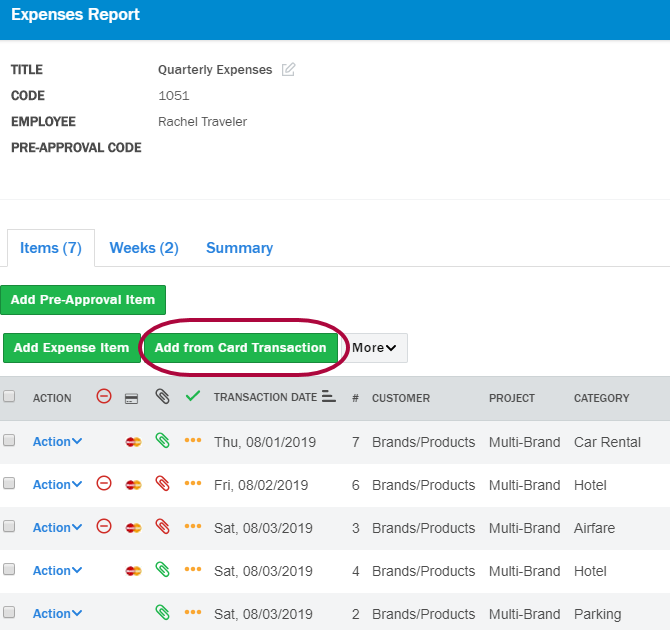The height and width of the screenshot is (630, 670).
Task: Open green paperclip attachment in Parking row
Action: click(x=162, y=612)
